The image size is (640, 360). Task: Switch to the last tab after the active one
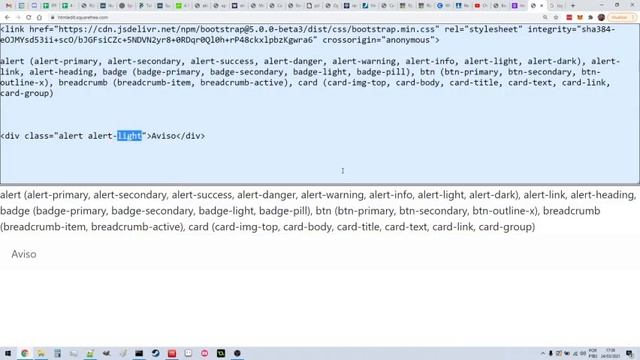[x=557, y=6]
